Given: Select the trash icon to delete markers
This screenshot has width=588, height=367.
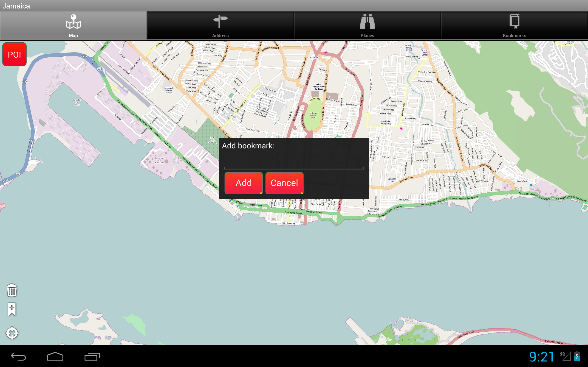Looking at the screenshot, I should point(11,290).
